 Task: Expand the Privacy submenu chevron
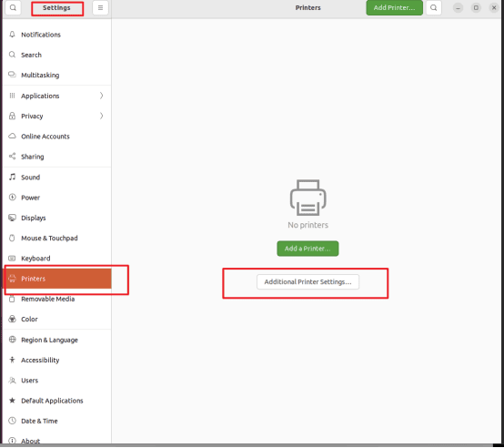click(101, 116)
